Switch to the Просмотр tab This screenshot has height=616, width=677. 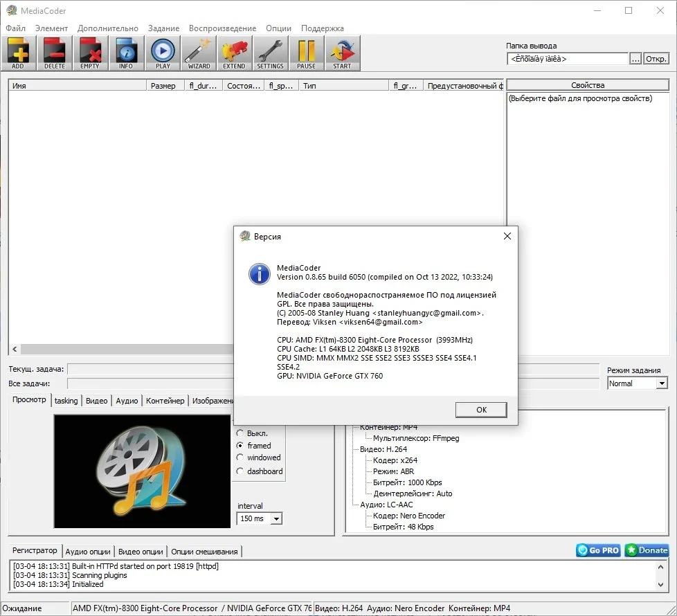[29, 400]
